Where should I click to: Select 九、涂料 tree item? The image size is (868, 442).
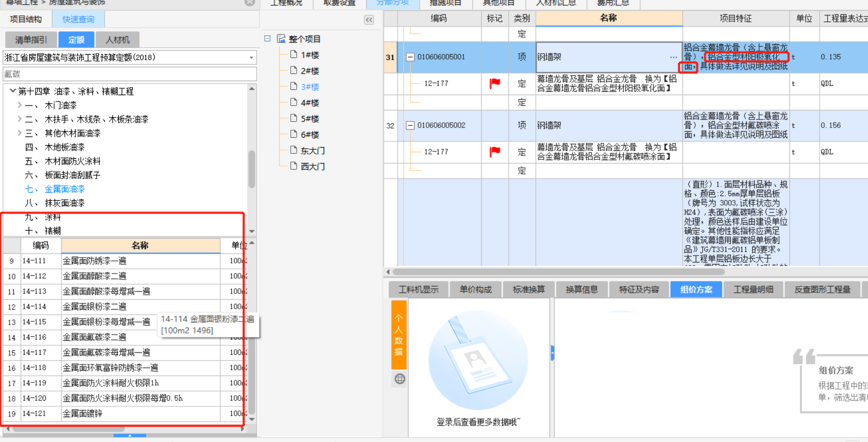pyautogui.click(x=43, y=217)
